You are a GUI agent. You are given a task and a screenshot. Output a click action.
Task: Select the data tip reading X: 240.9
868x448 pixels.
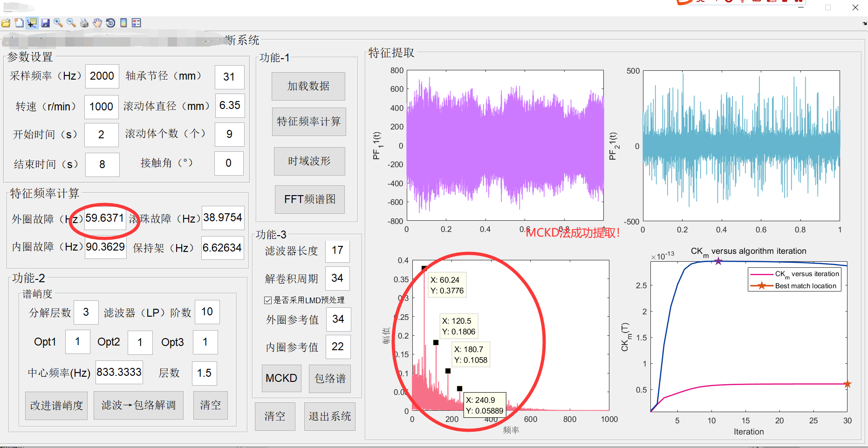point(485,406)
